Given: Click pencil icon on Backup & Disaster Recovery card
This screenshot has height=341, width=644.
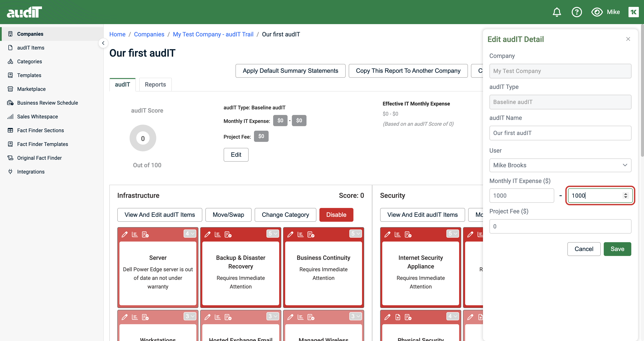Looking at the screenshot, I should (x=207, y=234).
